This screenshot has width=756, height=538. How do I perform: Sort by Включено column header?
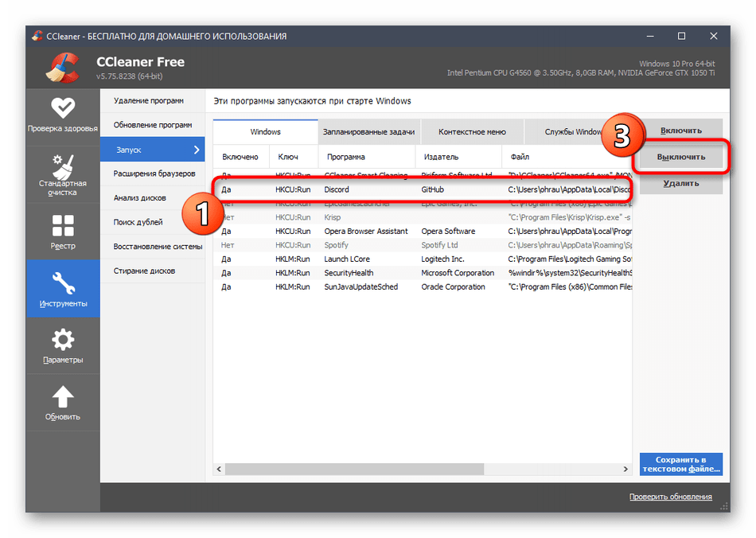click(x=241, y=157)
